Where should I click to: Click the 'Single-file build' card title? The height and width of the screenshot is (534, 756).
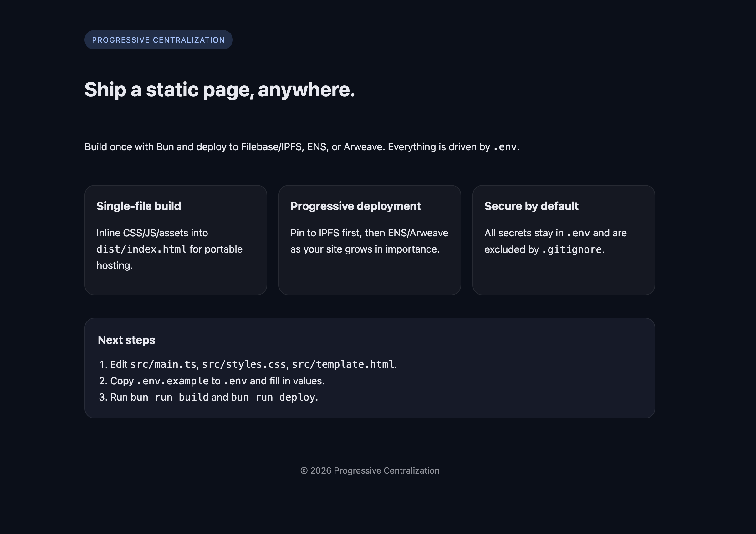139,206
